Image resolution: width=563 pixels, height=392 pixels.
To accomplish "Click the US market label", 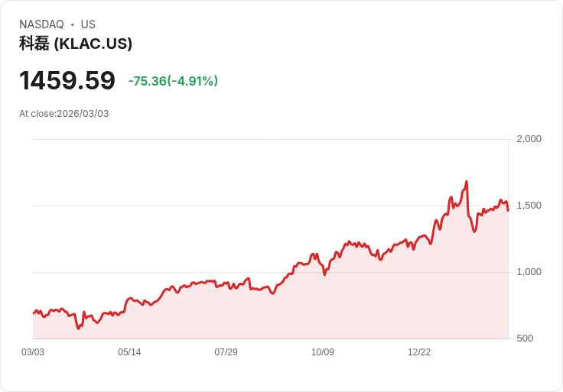I will [88, 24].
